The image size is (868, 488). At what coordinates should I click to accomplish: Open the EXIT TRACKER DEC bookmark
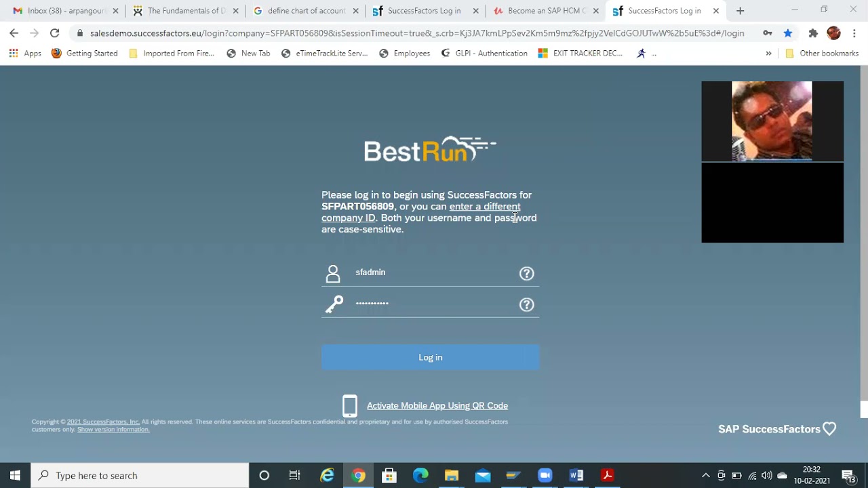point(580,54)
